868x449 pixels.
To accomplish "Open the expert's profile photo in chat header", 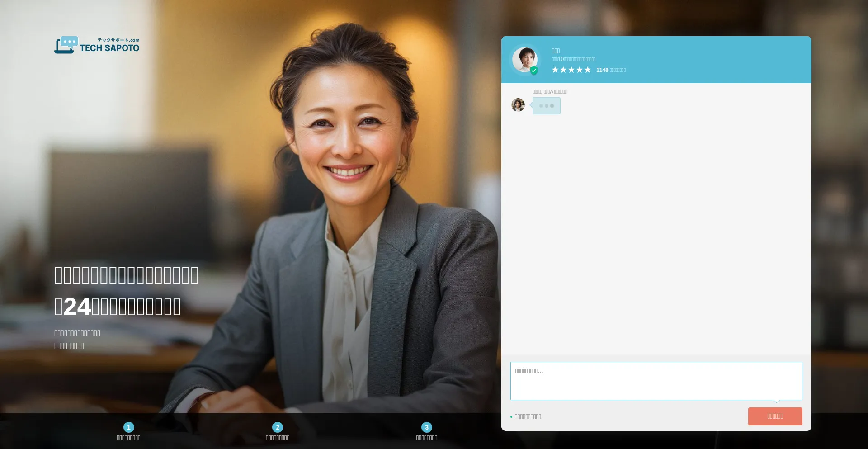I will tap(524, 59).
